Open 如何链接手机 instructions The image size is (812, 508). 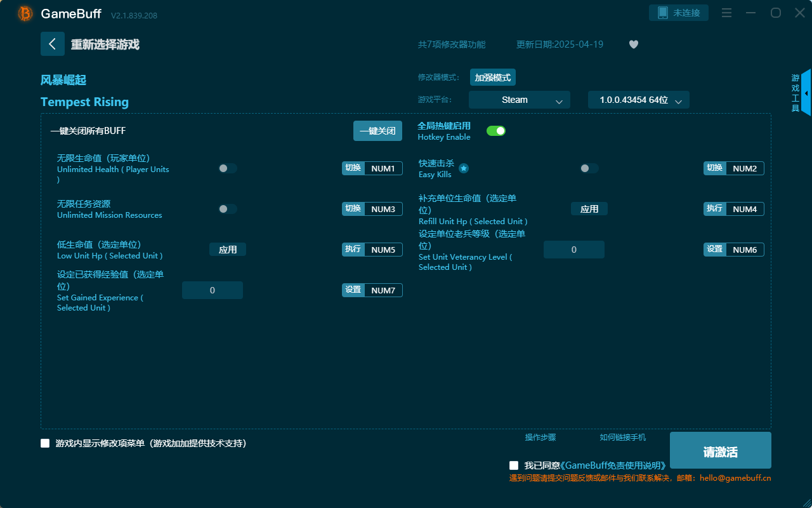(622, 438)
